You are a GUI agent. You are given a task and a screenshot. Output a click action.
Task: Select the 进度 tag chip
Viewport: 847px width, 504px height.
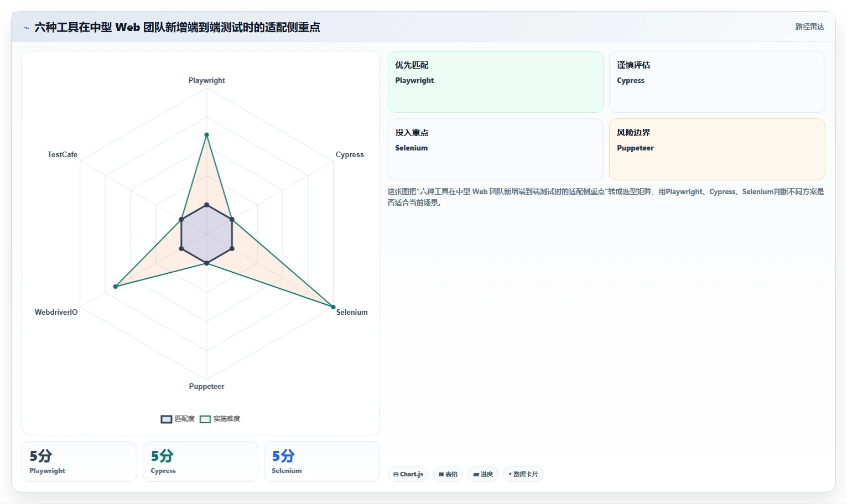pyautogui.click(x=483, y=474)
